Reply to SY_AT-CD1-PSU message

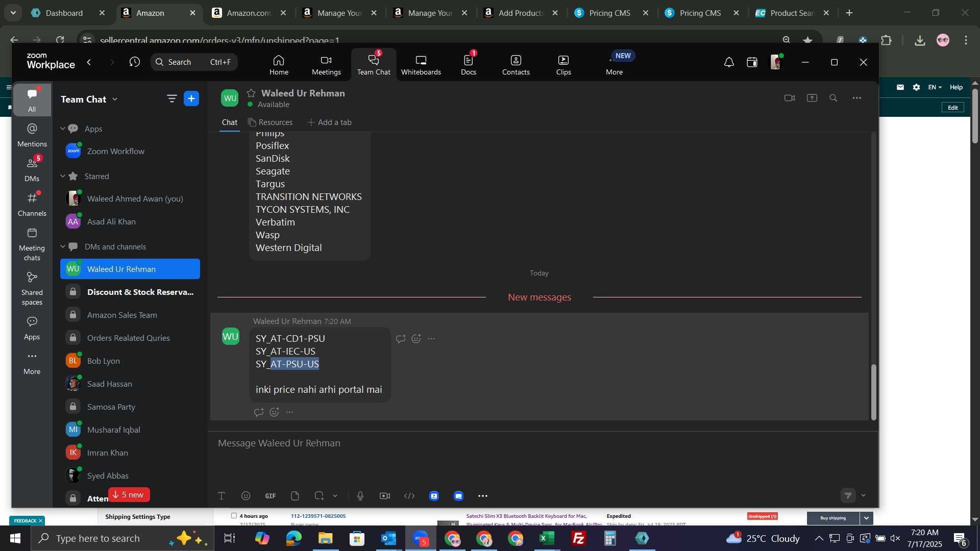coord(401,339)
